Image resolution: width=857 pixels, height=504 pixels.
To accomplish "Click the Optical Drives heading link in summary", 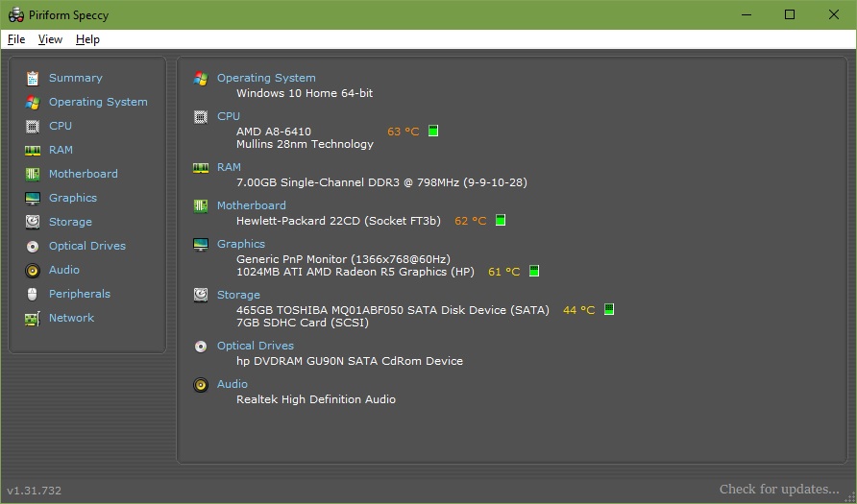I will (256, 347).
